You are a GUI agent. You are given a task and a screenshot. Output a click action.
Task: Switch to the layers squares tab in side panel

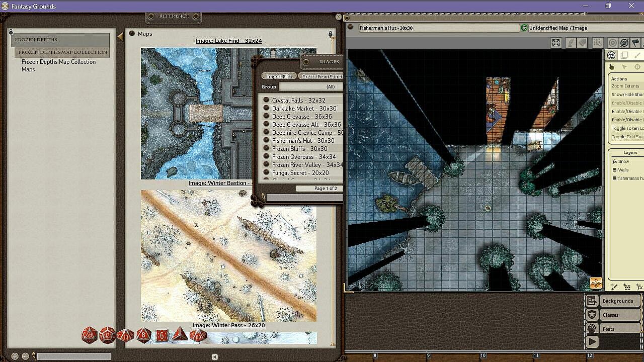(624, 55)
